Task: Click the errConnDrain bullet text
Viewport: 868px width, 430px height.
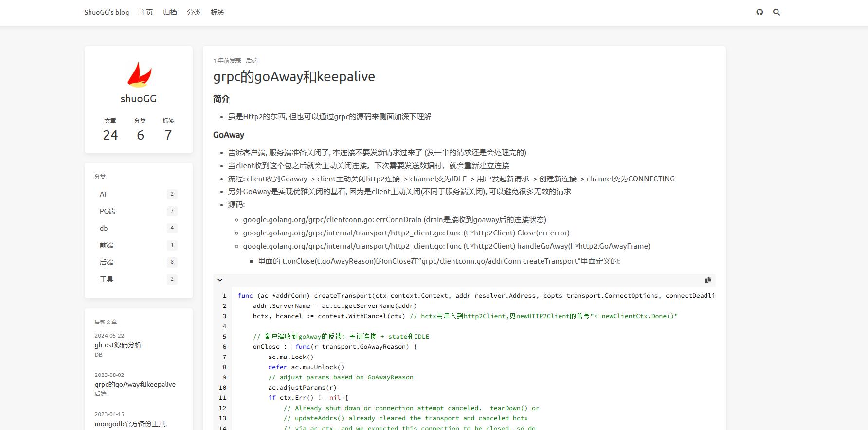Action: (x=395, y=220)
